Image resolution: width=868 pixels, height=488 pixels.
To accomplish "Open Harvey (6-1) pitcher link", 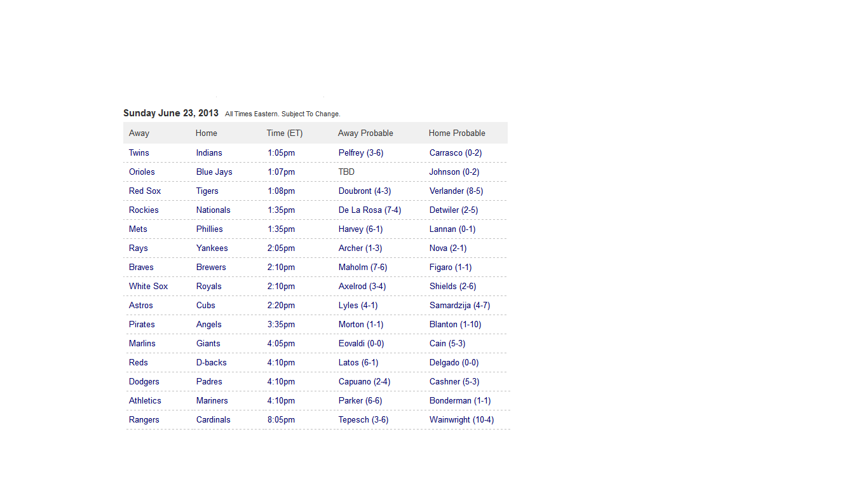I will click(360, 229).
